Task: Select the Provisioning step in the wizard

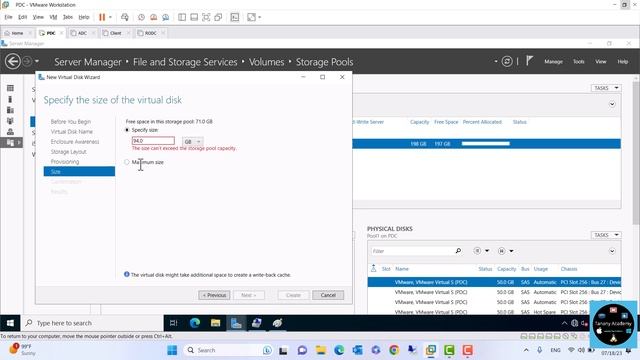Action: tap(65, 162)
